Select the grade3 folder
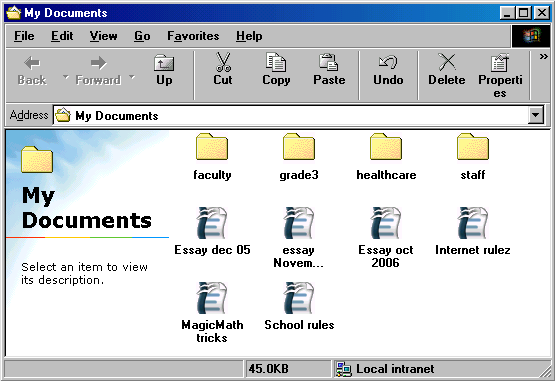 299,157
